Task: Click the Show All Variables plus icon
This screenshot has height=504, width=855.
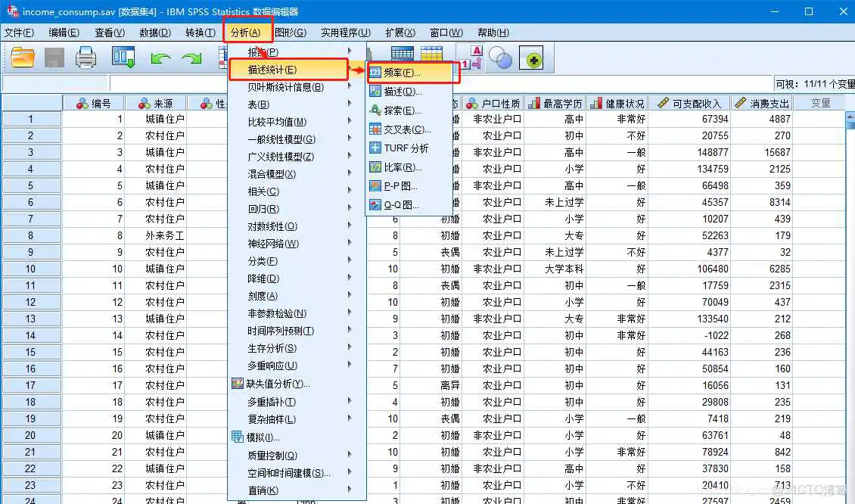Action: [x=531, y=58]
